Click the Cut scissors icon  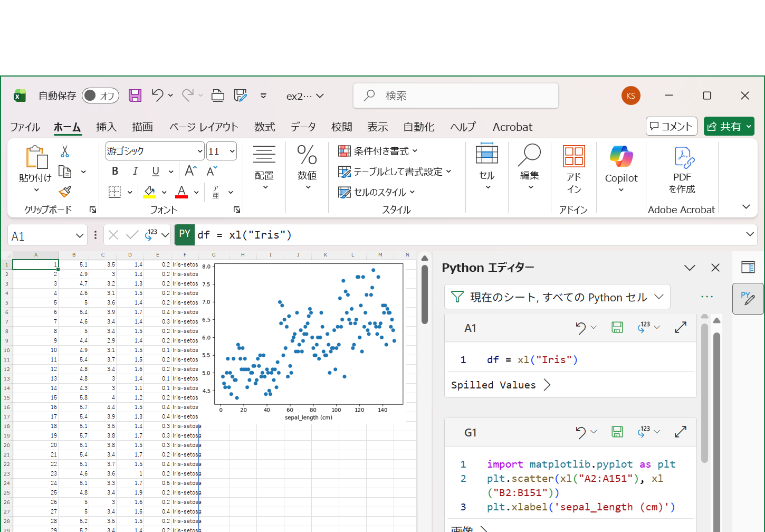[x=65, y=151]
